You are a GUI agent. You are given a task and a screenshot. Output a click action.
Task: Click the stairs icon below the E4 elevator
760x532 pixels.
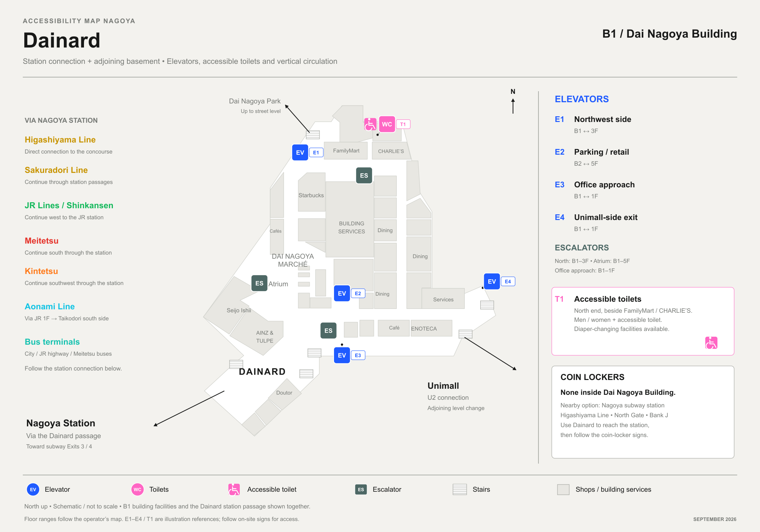pos(487,305)
